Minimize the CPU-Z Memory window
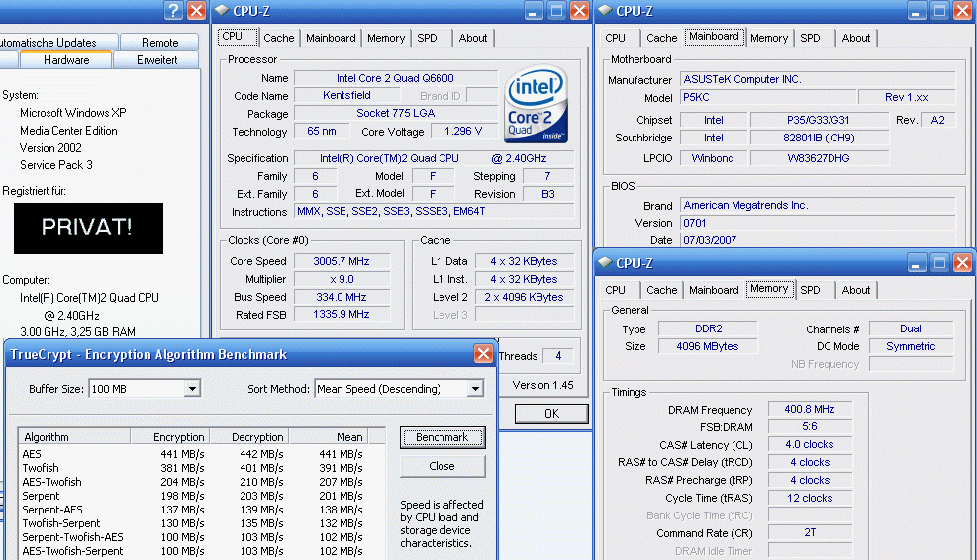Screen dimensions: 977x560 pos(916,263)
